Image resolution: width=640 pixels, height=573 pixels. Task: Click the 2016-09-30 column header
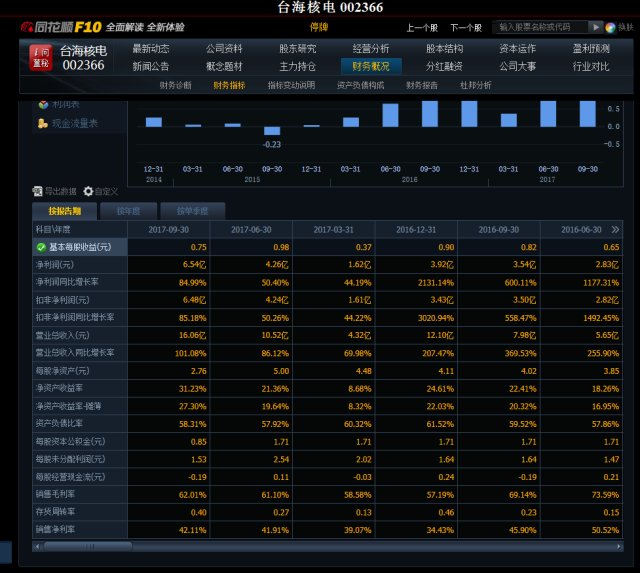(499, 230)
